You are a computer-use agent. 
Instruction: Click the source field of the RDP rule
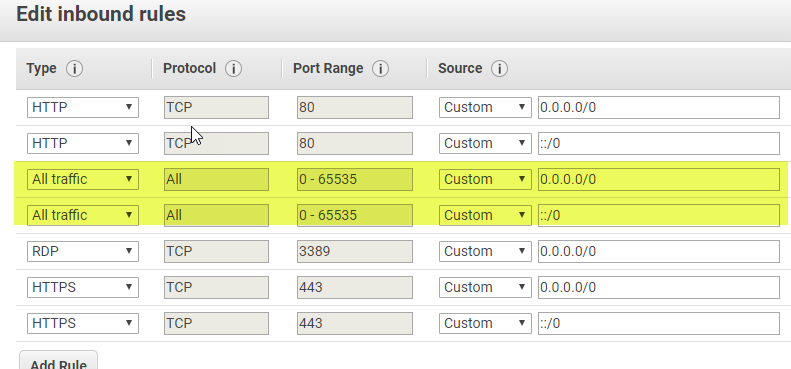click(659, 251)
